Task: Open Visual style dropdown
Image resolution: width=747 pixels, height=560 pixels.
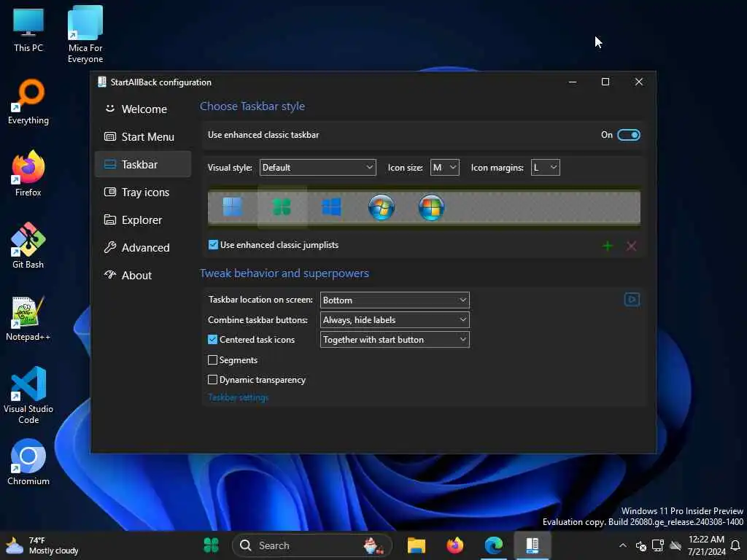Action: click(x=318, y=168)
